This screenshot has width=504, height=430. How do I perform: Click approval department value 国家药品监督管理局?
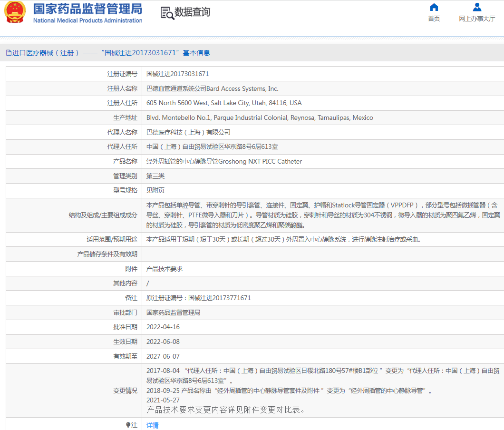click(173, 313)
